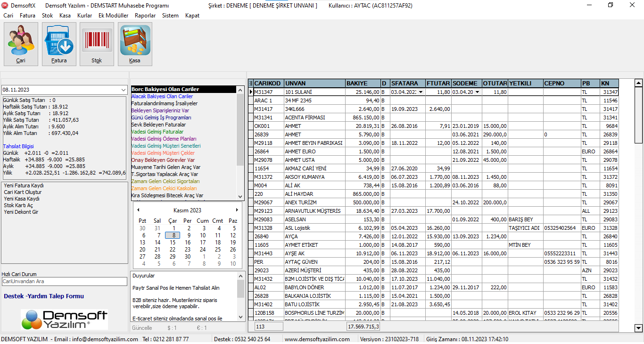Open the Raporlar menu
This screenshot has height=344, width=644.
[145, 16]
